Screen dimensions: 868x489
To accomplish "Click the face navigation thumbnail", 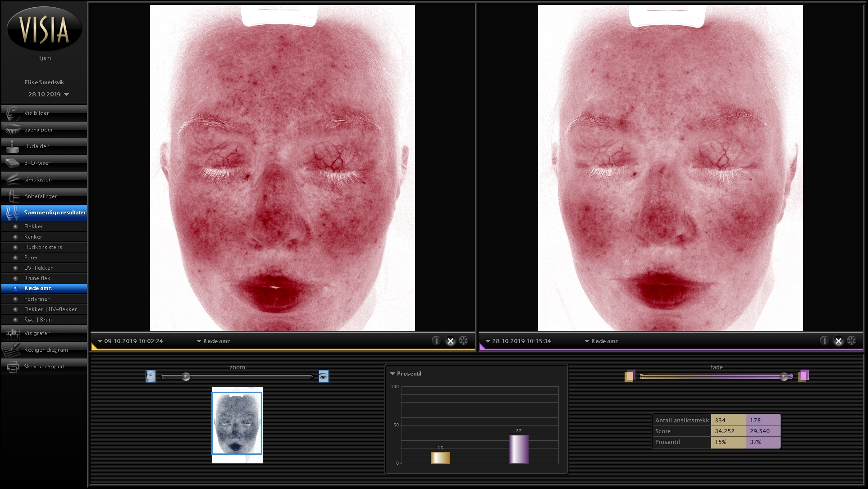I will (237, 425).
